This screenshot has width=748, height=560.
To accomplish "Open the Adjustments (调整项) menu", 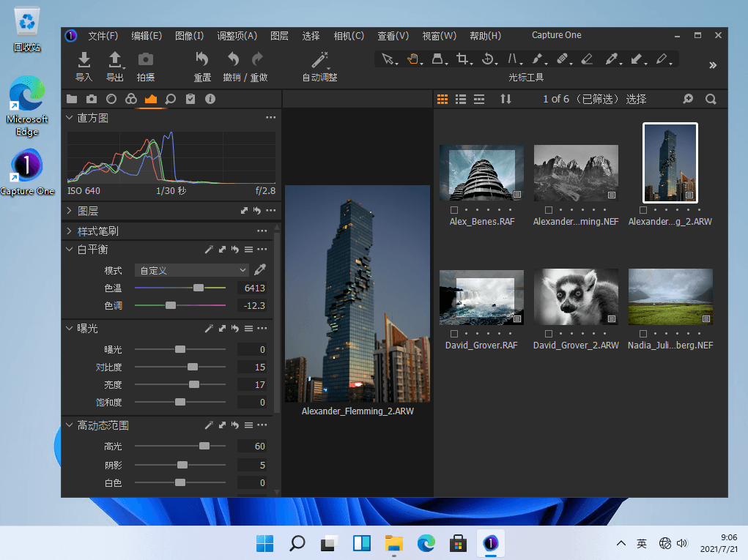I will click(237, 36).
